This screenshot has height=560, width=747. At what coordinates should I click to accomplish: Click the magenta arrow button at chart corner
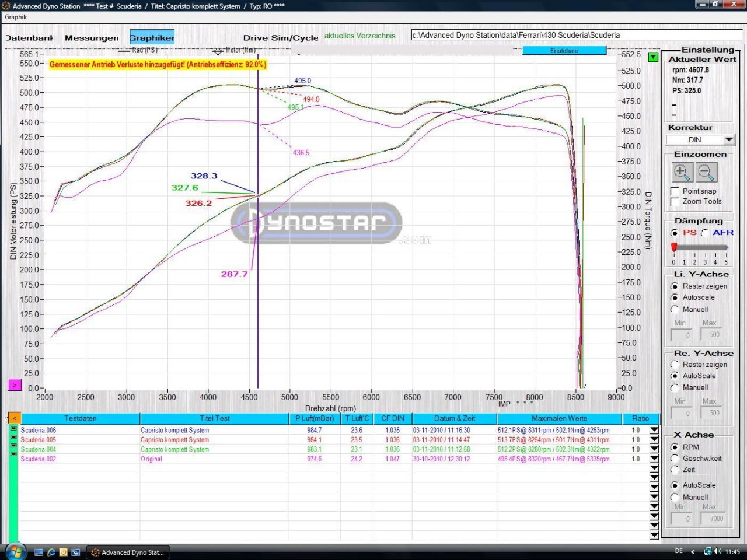point(15,385)
